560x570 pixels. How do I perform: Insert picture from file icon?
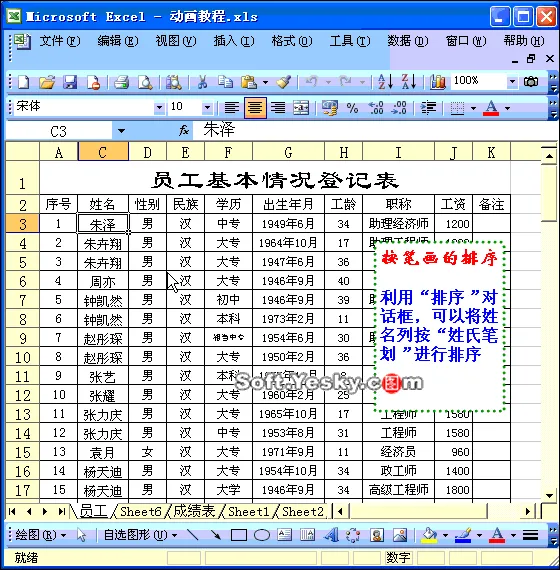(400, 535)
